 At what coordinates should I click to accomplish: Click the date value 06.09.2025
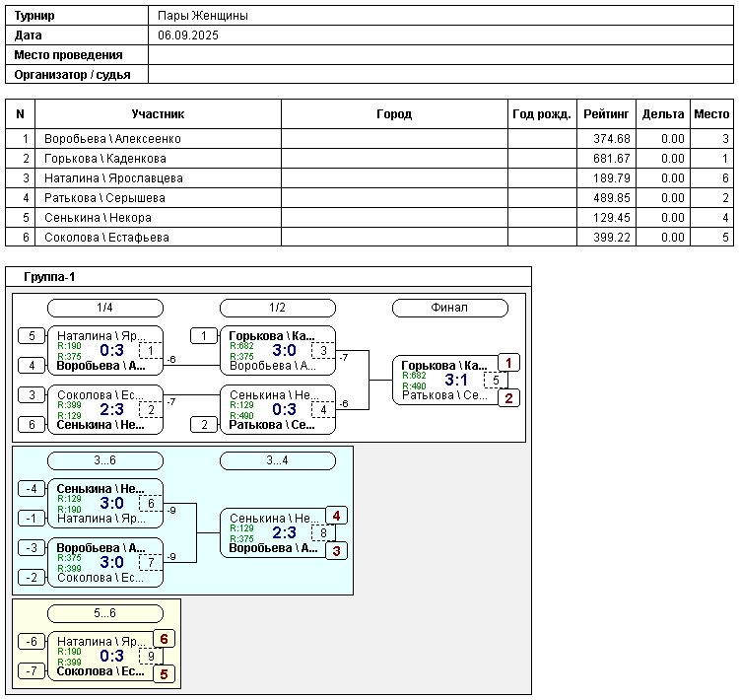click(188, 35)
